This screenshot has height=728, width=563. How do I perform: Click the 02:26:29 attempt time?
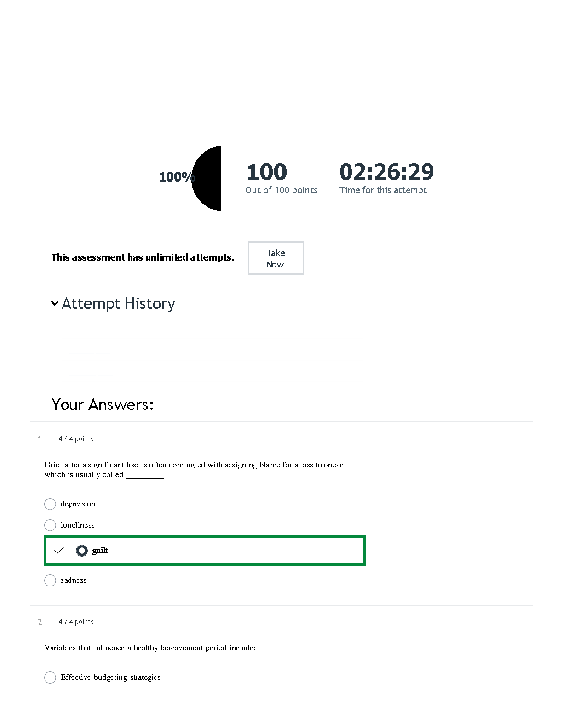tap(386, 172)
